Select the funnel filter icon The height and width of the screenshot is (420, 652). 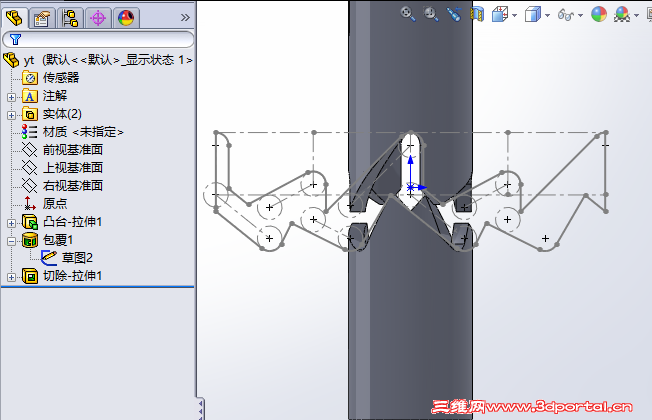click(15, 40)
